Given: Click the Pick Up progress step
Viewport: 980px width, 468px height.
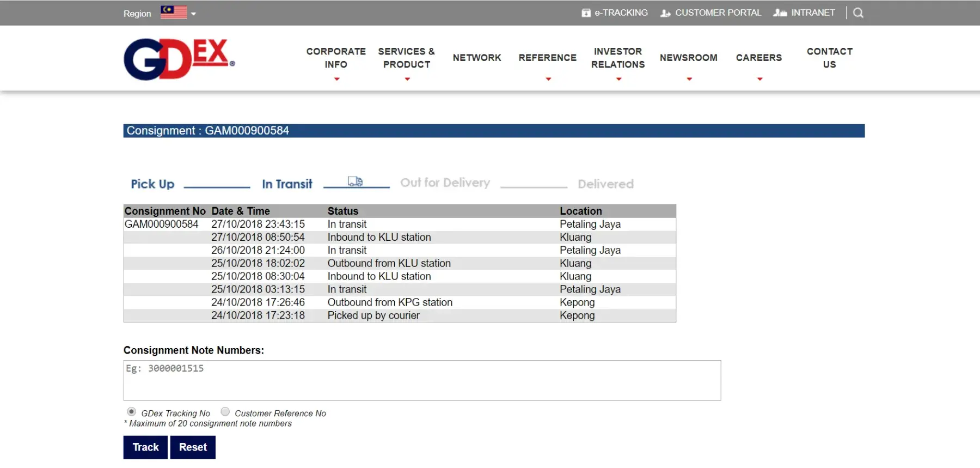Looking at the screenshot, I should [x=152, y=184].
